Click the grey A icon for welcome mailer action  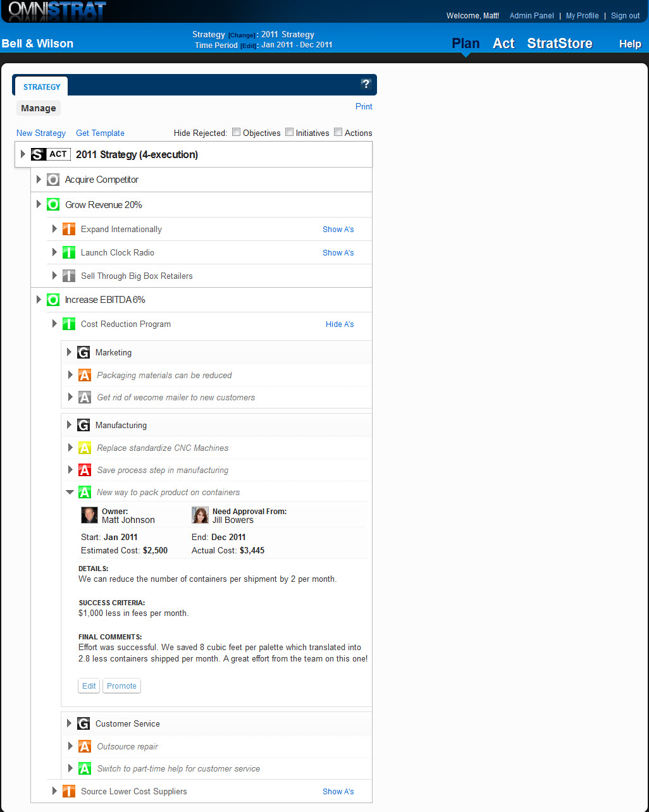[x=85, y=398]
